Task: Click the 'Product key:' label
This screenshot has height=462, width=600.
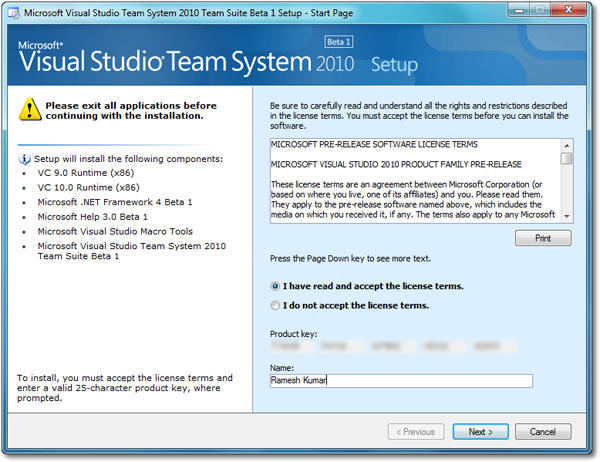Action: (x=293, y=334)
